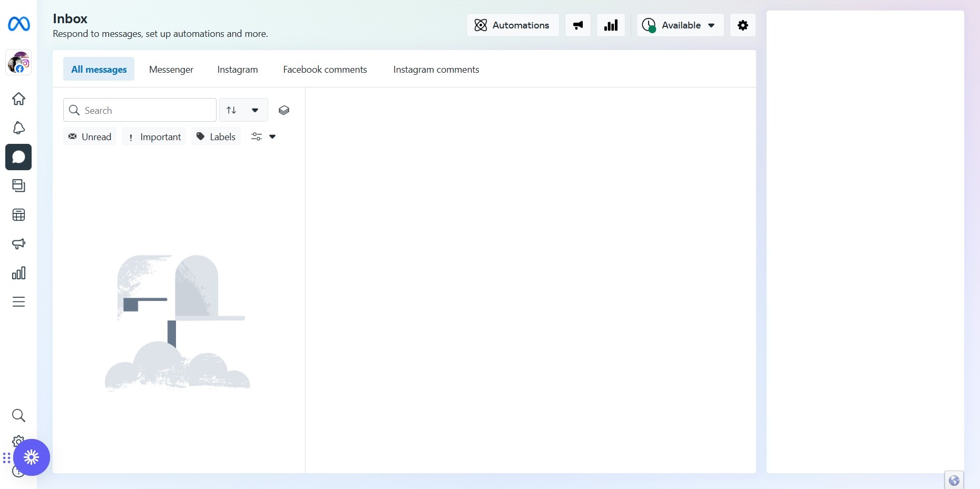Screen dimensions: 980x489
Task: Switch to the Instagram comments tab
Action: (436, 70)
